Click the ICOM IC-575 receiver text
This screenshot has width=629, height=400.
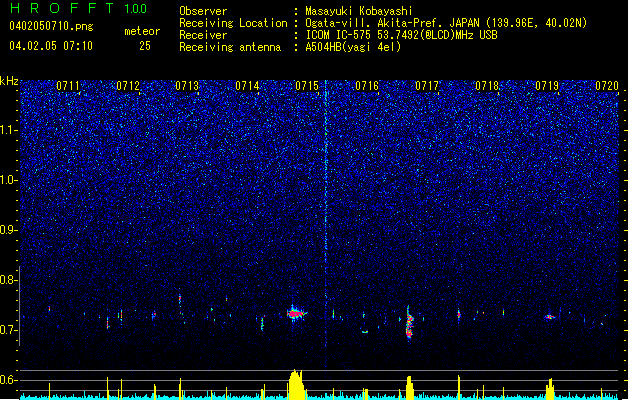tap(402, 35)
